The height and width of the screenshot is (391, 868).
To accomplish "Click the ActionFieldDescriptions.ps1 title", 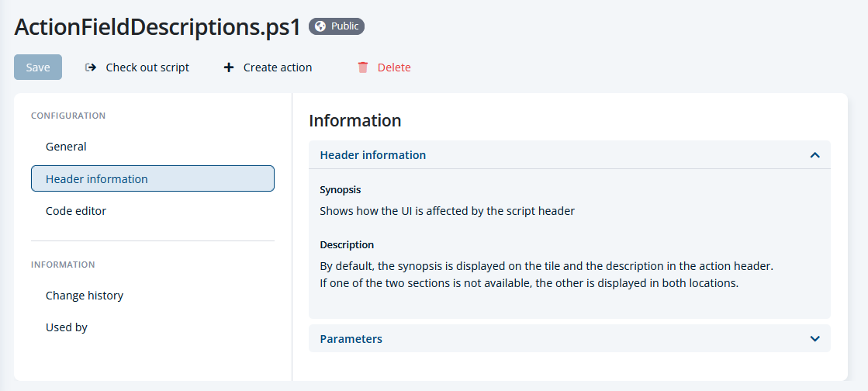I will click(157, 26).
